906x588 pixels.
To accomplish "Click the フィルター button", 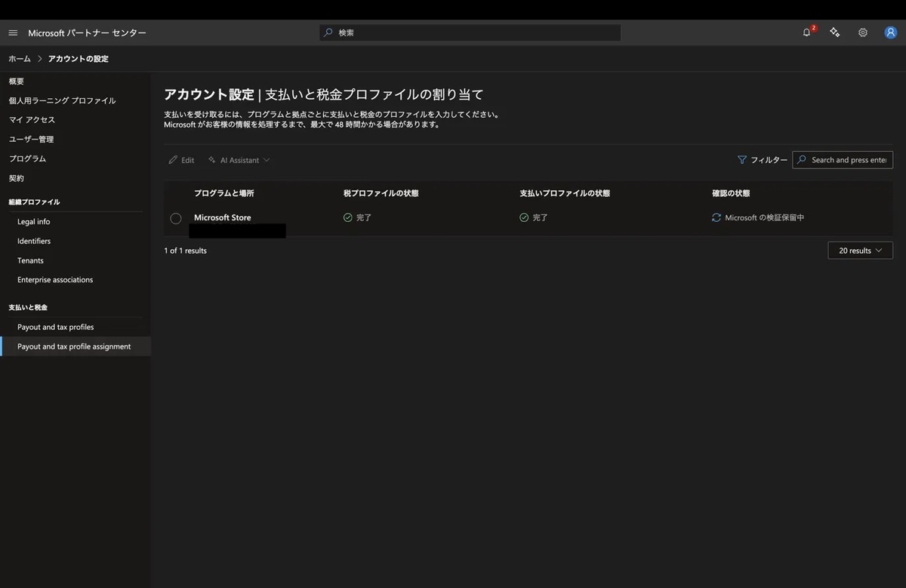I will pos(762,160).
